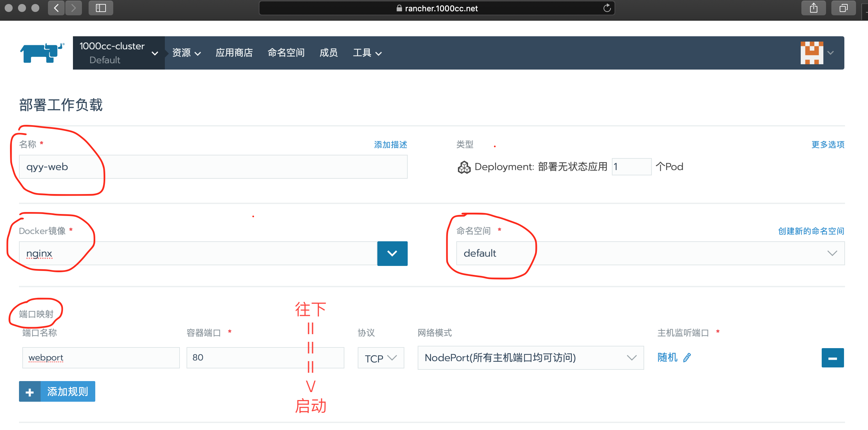Open the NodePort network mode dropdown
The width and height of the screenshot is (868, 430).
click(531, 357)
